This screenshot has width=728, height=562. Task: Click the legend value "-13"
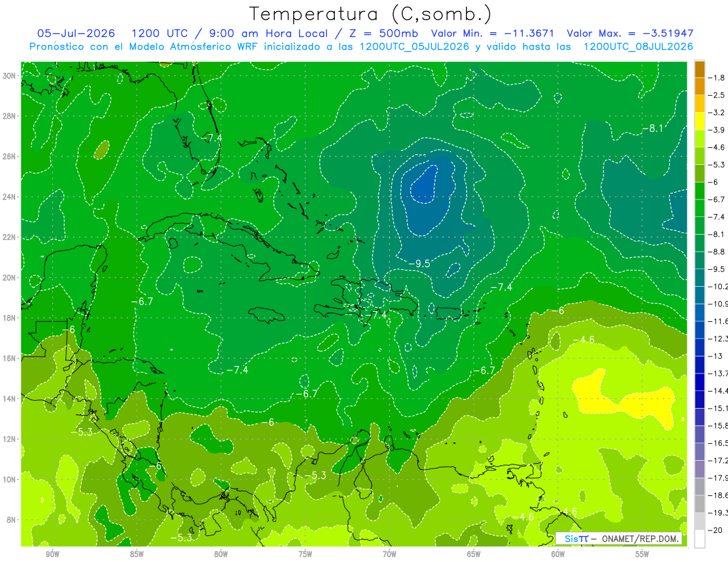tap(715, 356)
